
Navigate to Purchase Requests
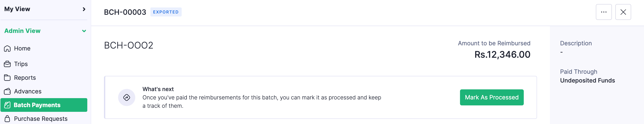(41, 119)
